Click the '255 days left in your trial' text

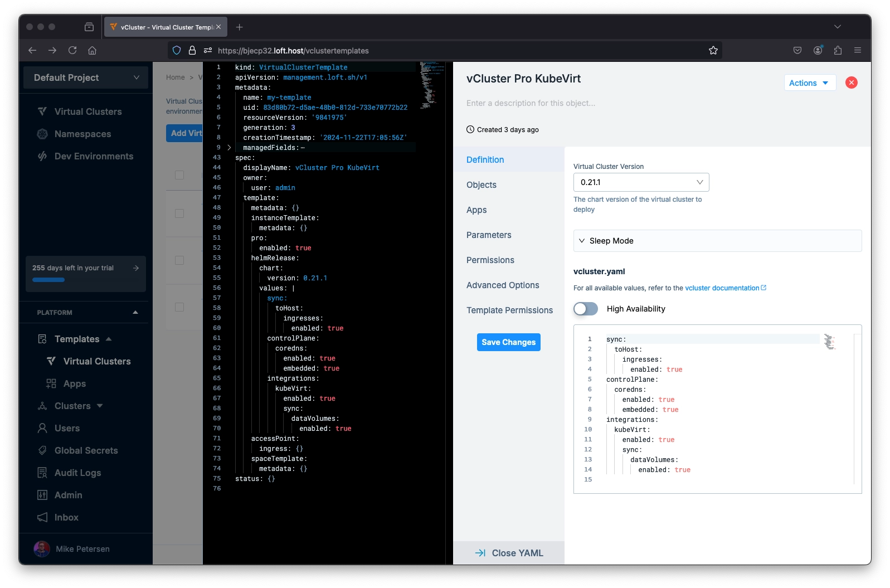click(73, 268)
